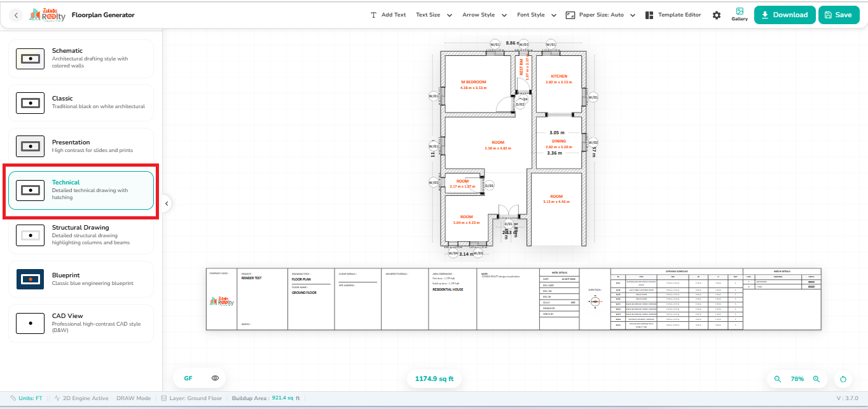Image resolution: width=868 pixels, height=409 pixels.
Task: Open the Text Size dropdown
Action: (x=434, y=15)
